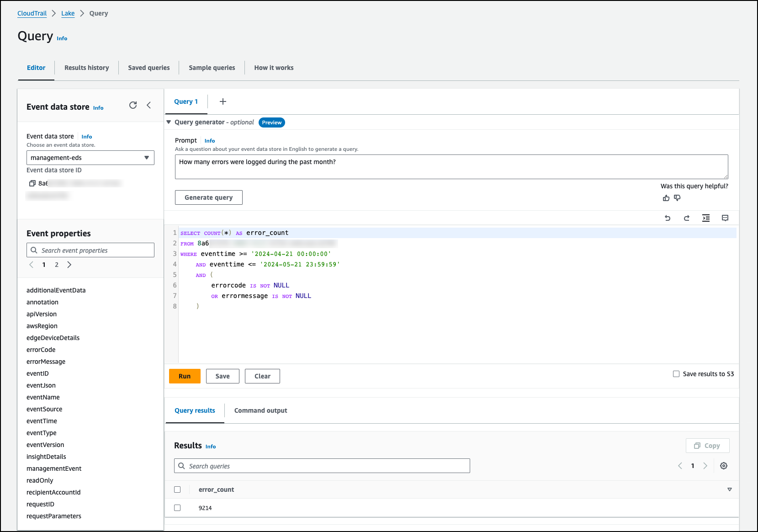Viewport: 758px width, 532px height.
Task: Refresh the Event data store panel
Action: (133, 105)
